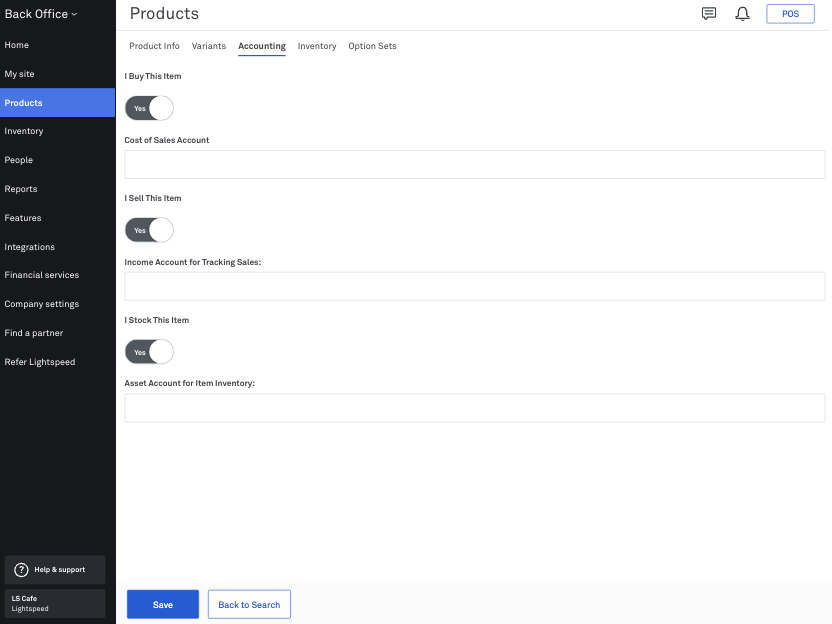
Task: Open Reports in sidebar
Action: [x=57, y=189]
